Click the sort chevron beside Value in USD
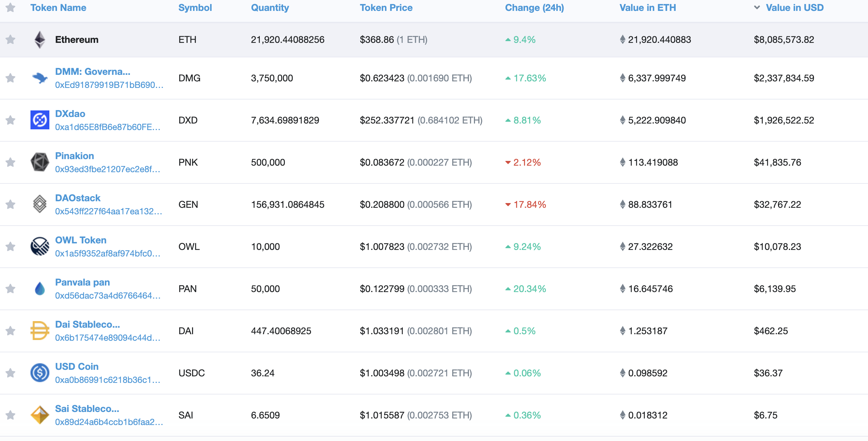 pyautogui.click(x=757, y=8)
